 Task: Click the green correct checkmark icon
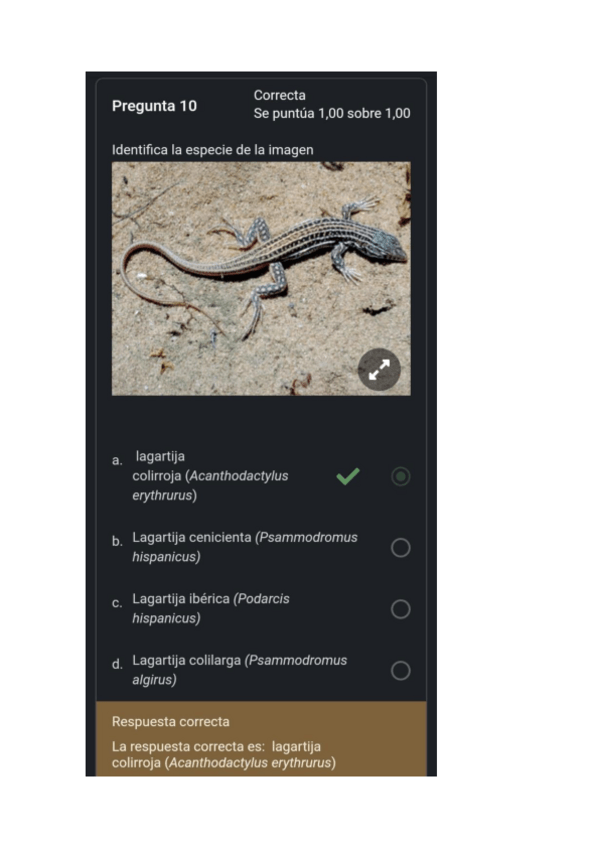tap(348, 476)
